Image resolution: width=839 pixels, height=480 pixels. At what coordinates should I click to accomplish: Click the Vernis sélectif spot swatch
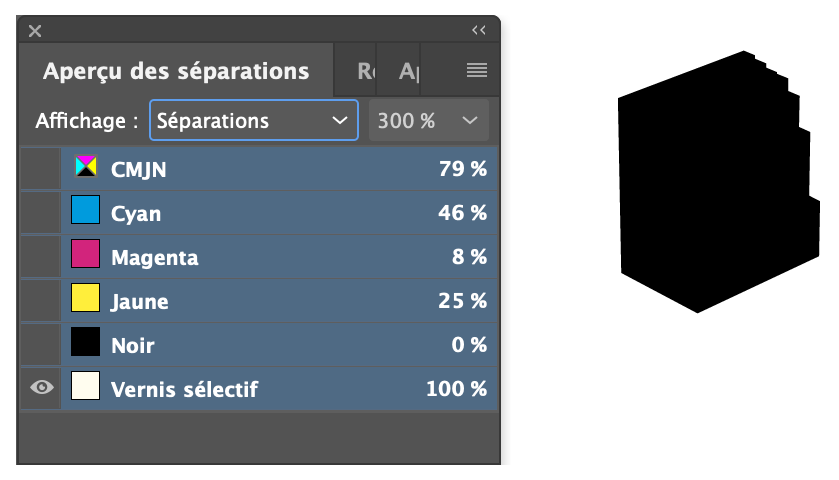[x=86, y=388]
